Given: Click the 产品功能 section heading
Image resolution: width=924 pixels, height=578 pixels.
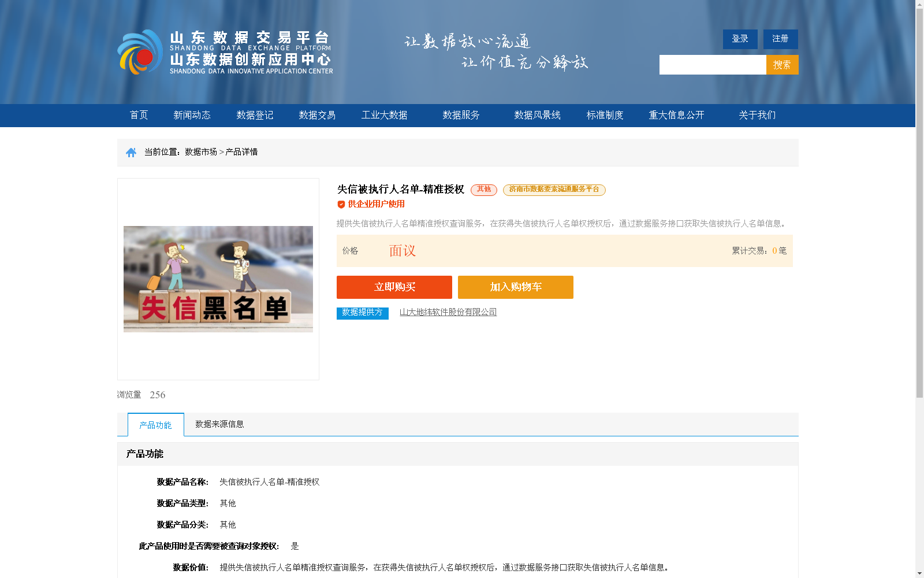Looking at the screenshot, I should pyautogui.click(x=145, y=454).
